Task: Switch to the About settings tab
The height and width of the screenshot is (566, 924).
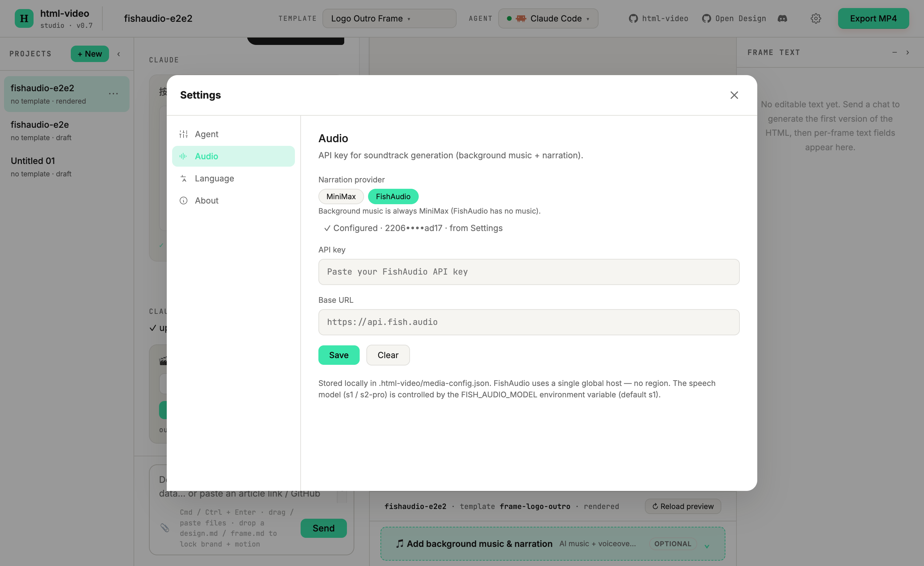Action: click(x=233, y=201)
